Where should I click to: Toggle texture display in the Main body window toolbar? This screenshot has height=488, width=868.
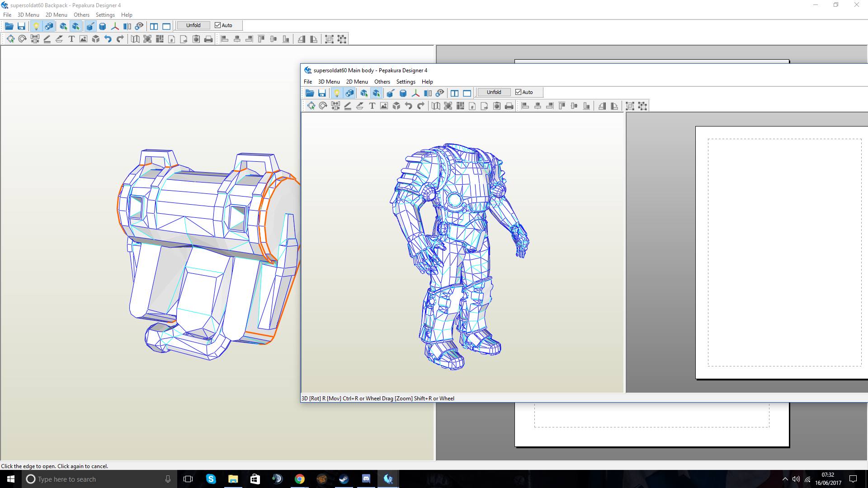coord(349,93)
